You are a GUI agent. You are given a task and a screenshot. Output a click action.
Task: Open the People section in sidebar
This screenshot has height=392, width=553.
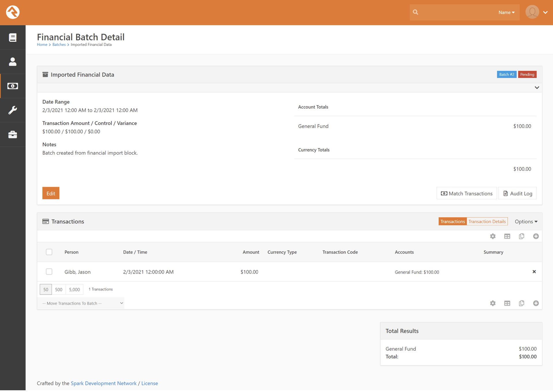[x=13, y=62]
